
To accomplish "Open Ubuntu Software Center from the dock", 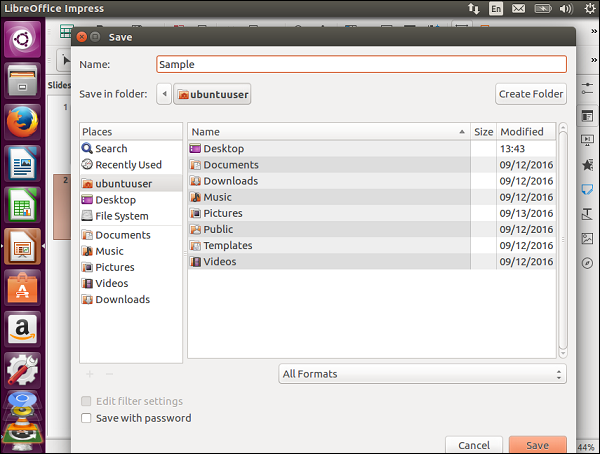I will point(22,287).
